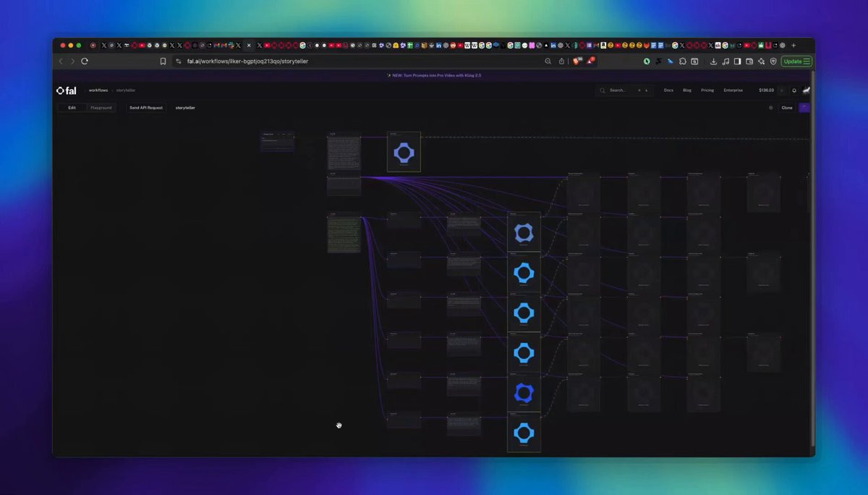Open the browser Downloads icon
Screen dimensions: 868x495
coord(713,62)
